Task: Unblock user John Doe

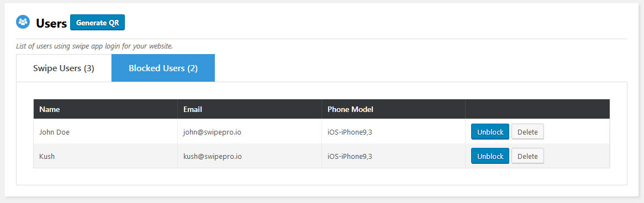Action: [490, 132]
